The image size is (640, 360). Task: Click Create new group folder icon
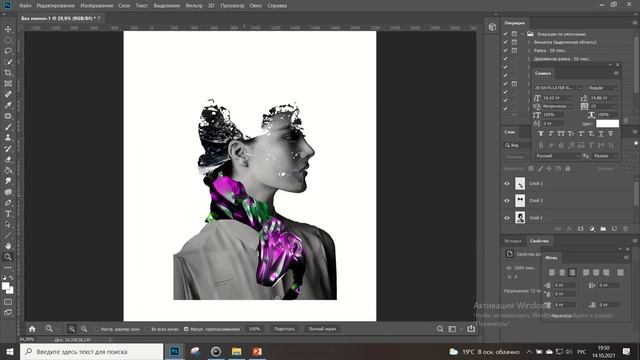click(603, 229)
